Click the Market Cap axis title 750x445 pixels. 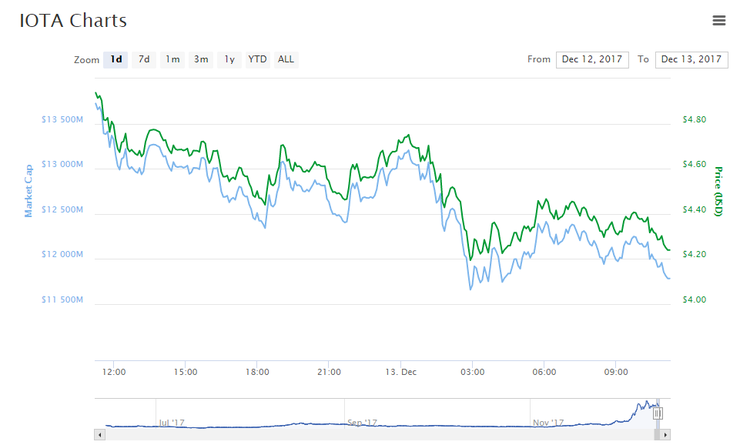29,190
